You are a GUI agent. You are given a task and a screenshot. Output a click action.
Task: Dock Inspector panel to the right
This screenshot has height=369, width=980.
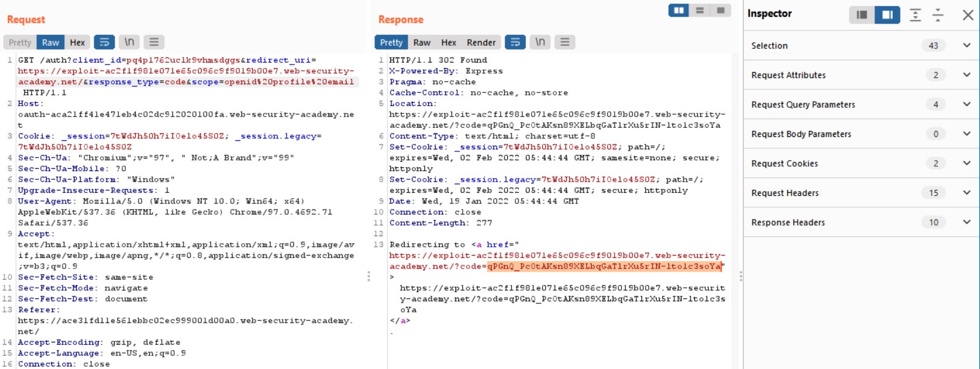(x=887, y=14)
